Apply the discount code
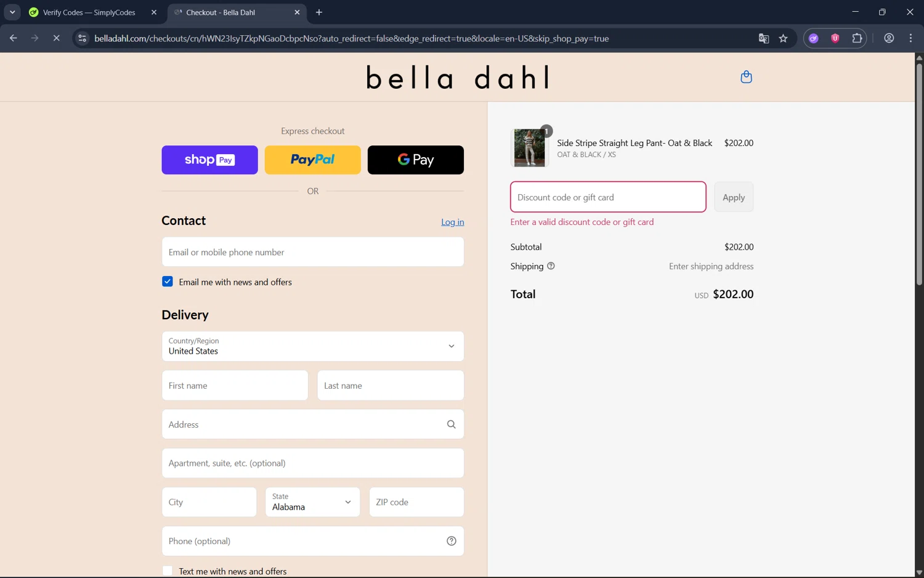This screenshot has height=578, width=924. tap(734, 197)
